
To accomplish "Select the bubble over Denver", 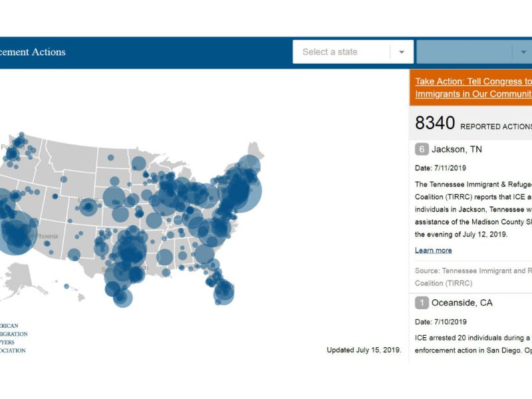I will tap(87, 207).
